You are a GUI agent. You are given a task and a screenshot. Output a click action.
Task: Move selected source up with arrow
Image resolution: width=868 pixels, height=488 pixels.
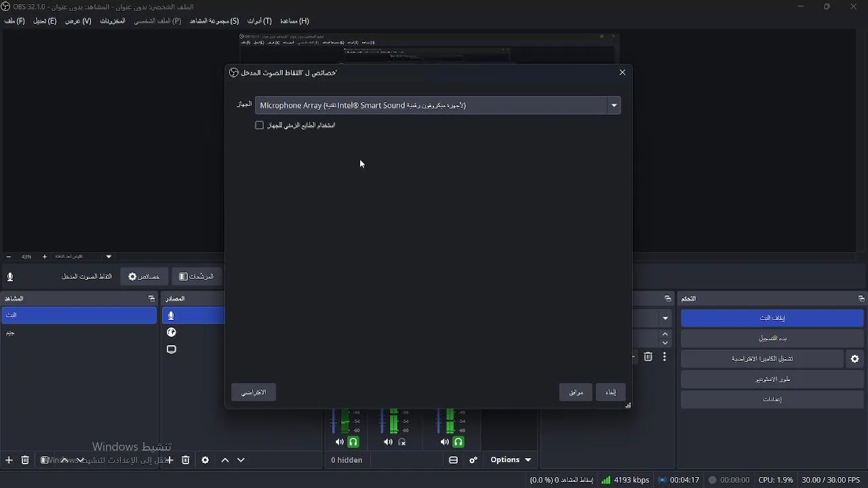(225, 460)
